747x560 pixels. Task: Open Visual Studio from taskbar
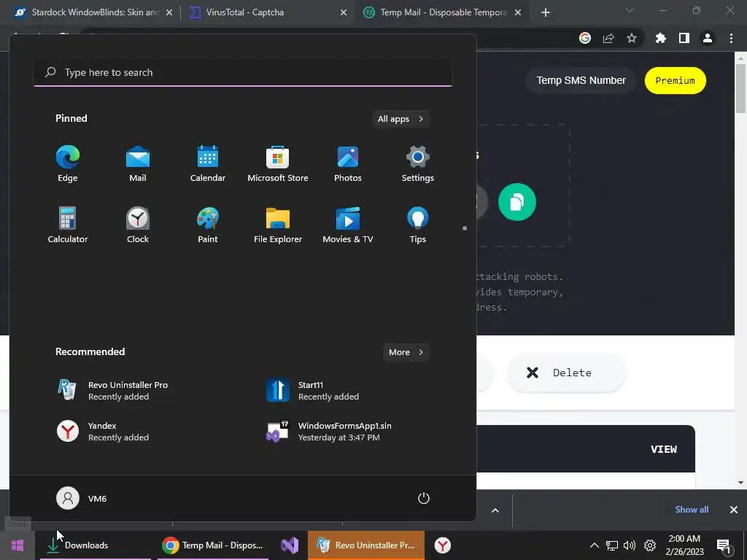[x=289, y=545]
